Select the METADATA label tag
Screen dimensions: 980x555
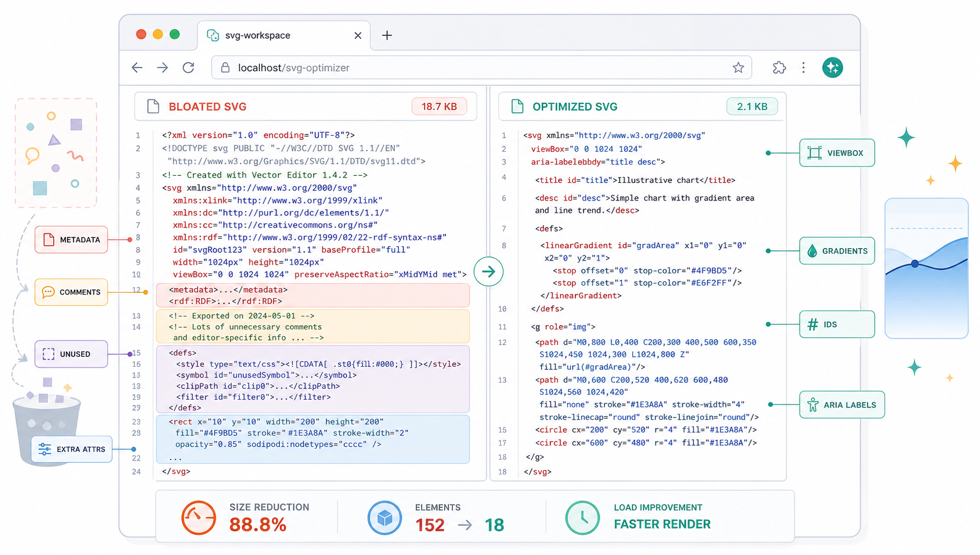coord(71,240)
